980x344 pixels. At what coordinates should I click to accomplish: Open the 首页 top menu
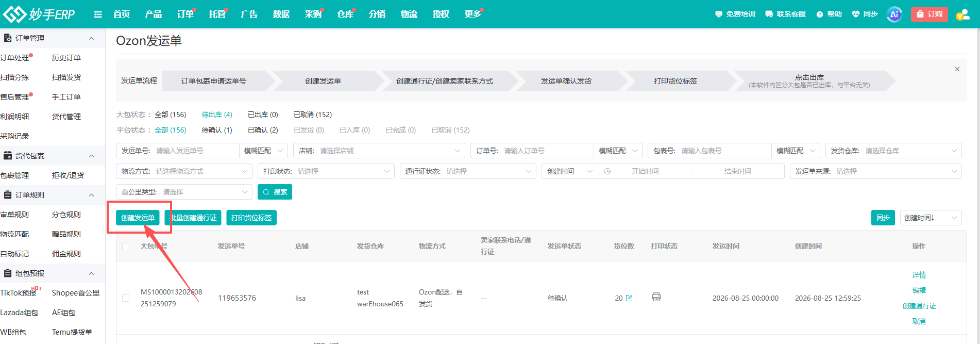(x=122, y=14)
